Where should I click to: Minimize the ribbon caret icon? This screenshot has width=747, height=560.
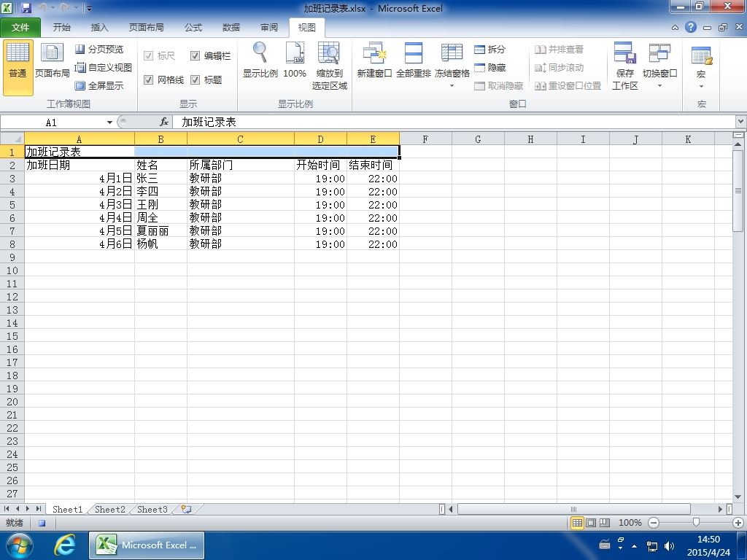pos(675,28)
